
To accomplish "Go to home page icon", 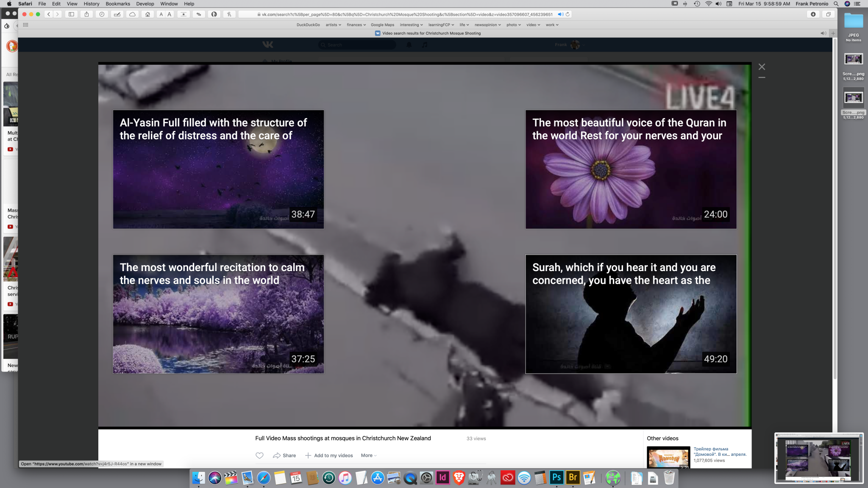I will click(x=147, y=14).
